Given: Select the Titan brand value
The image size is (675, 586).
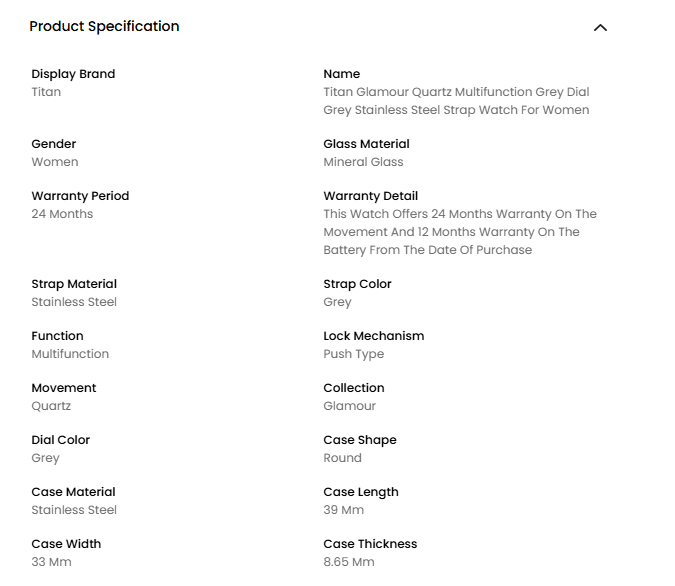Looking at the screenshot, I should (46, 92).
